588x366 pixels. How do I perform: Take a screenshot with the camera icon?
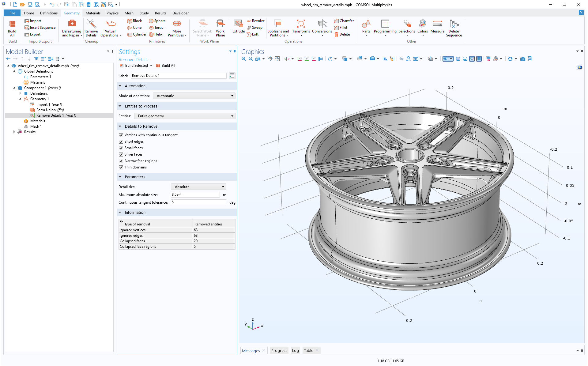(523, 59)
